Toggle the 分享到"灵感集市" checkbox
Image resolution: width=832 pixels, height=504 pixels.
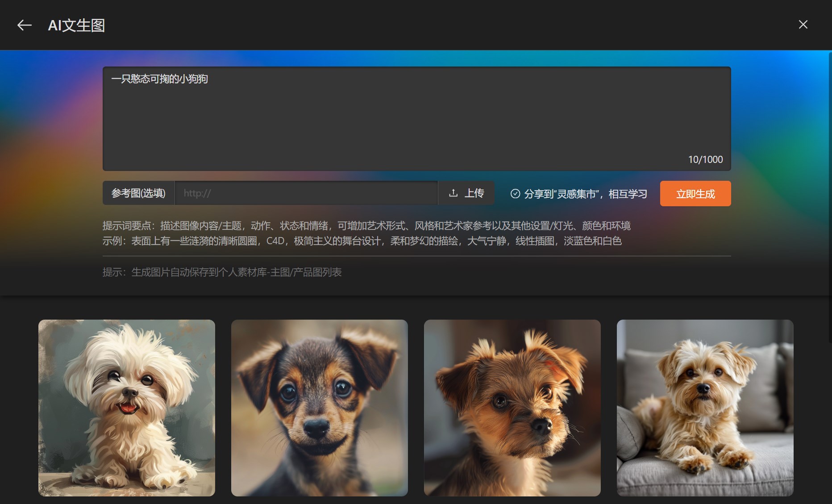point(515,194)
